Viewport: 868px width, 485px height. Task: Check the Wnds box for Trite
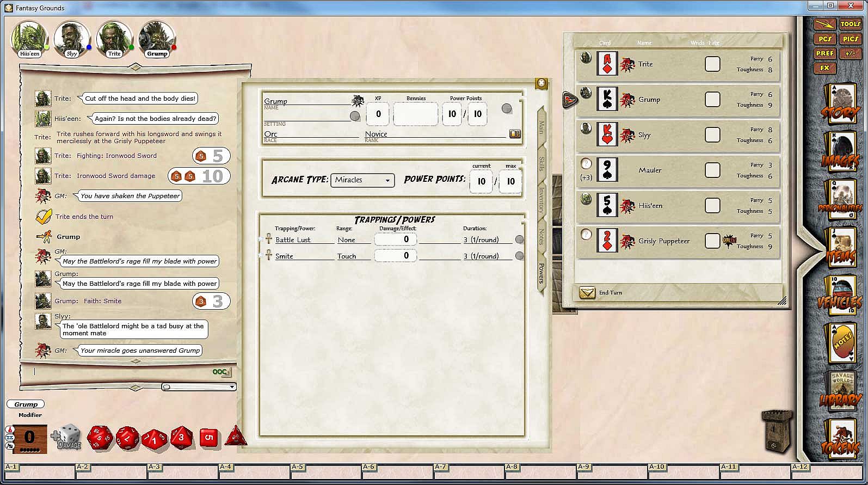(712, 64)
